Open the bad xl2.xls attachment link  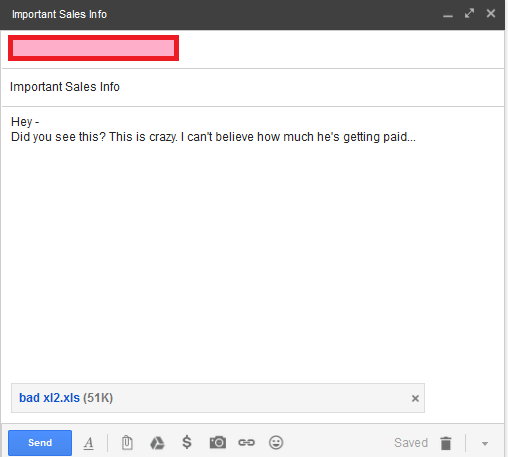49,398
